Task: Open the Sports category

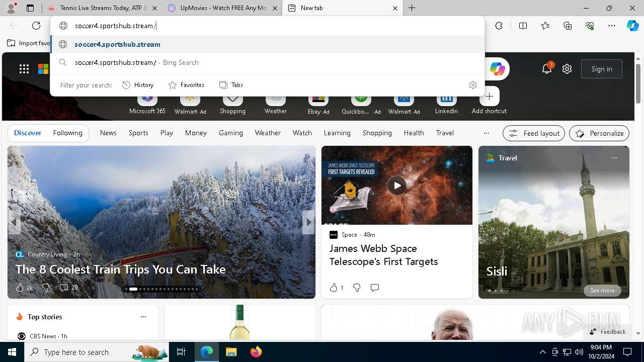Action: (x=138, y=133)
